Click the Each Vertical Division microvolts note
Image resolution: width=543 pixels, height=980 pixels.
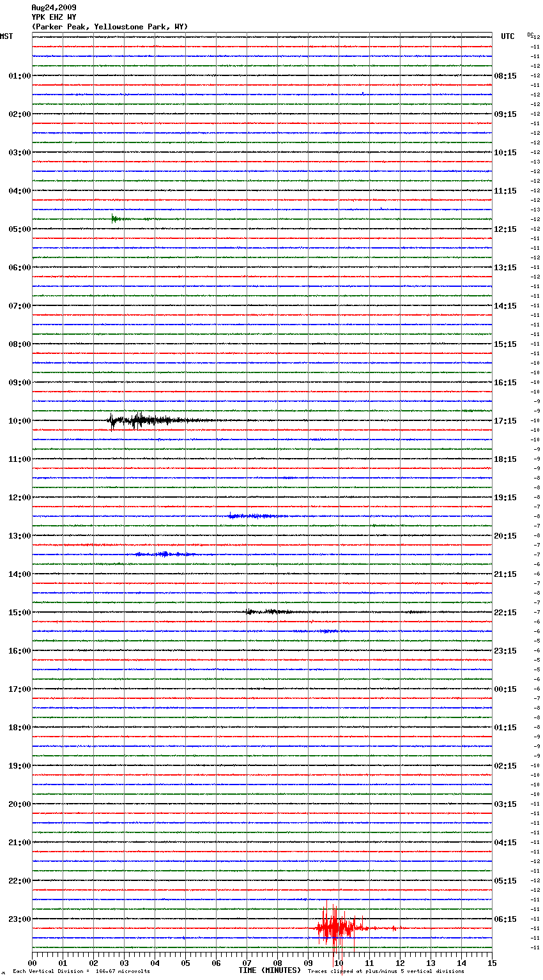point(81,972)
